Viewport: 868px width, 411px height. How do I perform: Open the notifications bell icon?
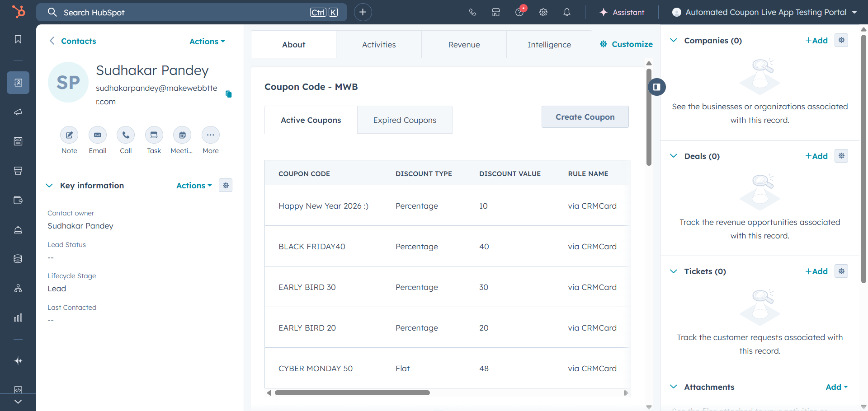tap(566, 12)
